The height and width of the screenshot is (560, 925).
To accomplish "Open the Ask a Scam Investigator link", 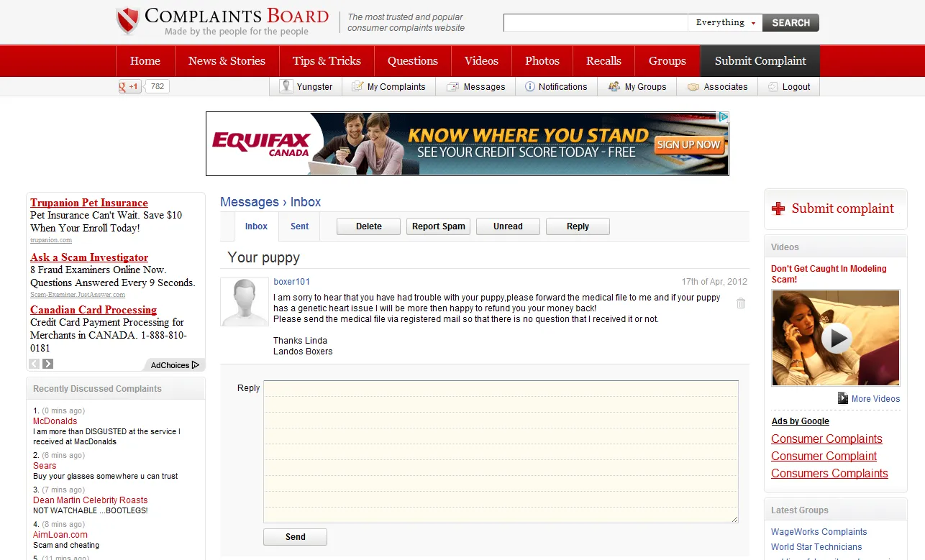I will (89, 257).
